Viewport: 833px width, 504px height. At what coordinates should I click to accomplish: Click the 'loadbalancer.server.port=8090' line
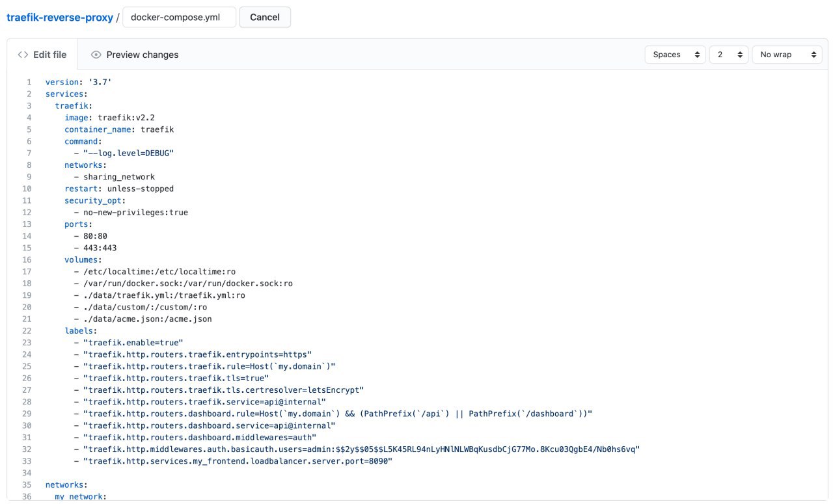(x=234, y=461)
